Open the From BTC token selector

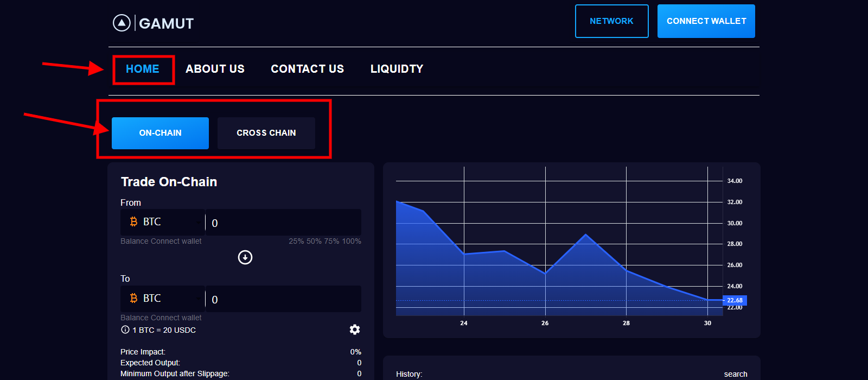tap(163, 222)
